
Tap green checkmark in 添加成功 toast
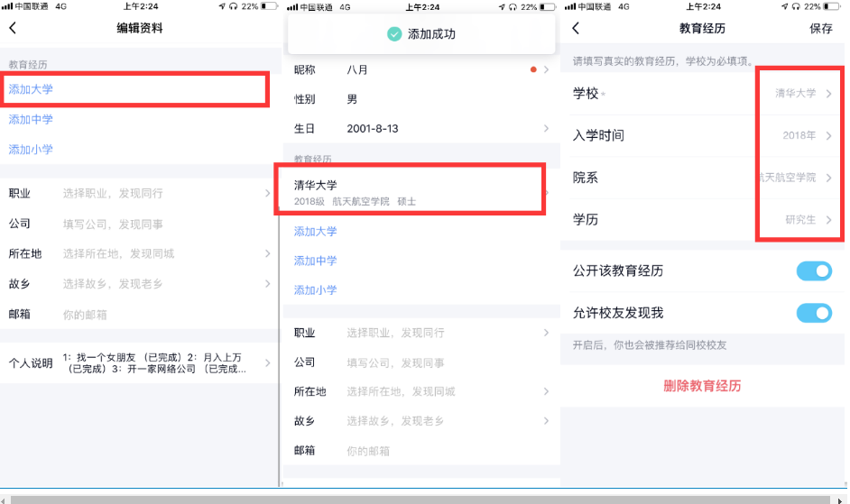click(x=394, y=34)
